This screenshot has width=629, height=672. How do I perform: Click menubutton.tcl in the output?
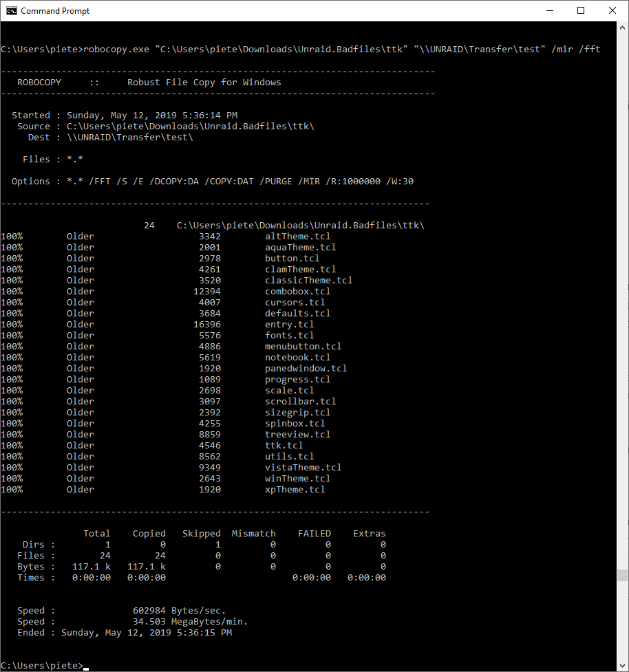click(303, 346)
